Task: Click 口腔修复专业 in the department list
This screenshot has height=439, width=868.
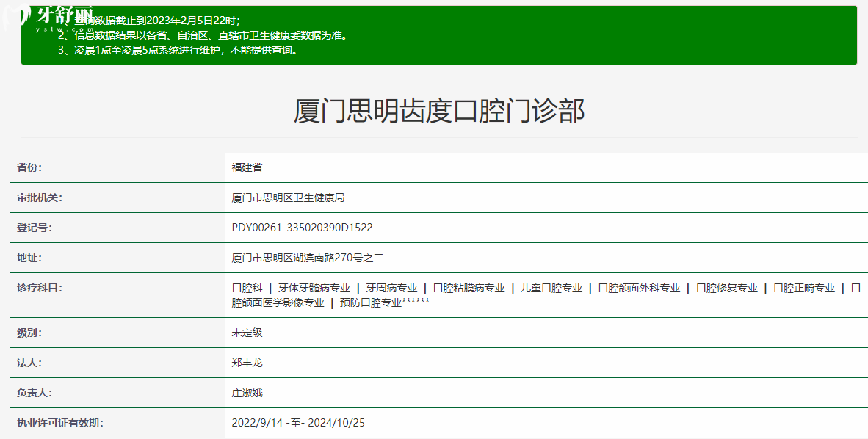Action: point(727,288)
